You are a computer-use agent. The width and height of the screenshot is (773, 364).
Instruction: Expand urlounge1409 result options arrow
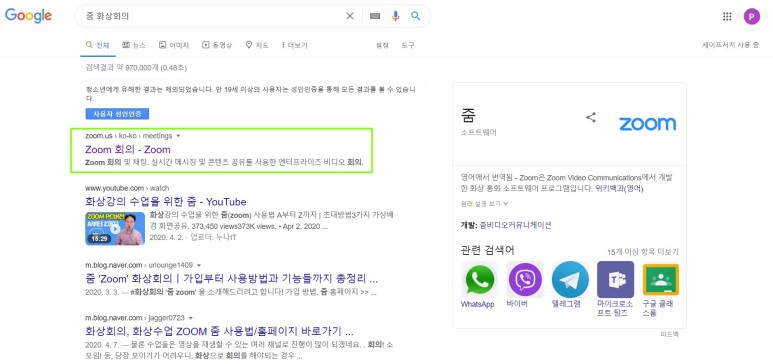pyautogui.click(x=199, y=265)
